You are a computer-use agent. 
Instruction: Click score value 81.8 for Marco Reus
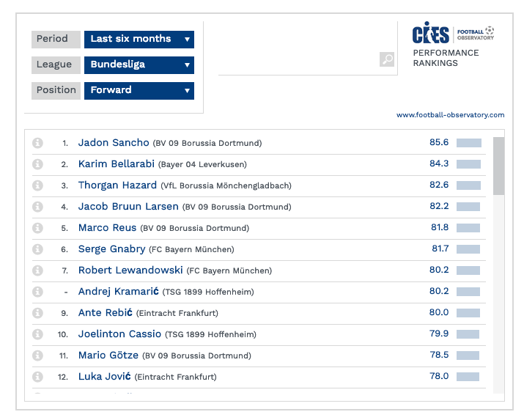[440, 227]
